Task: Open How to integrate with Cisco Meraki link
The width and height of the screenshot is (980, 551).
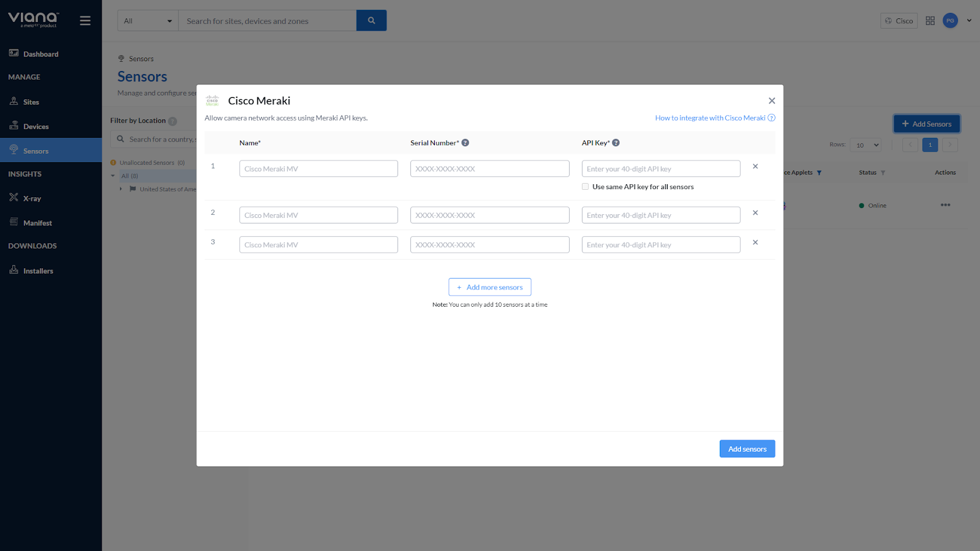Action: (710, 118)
